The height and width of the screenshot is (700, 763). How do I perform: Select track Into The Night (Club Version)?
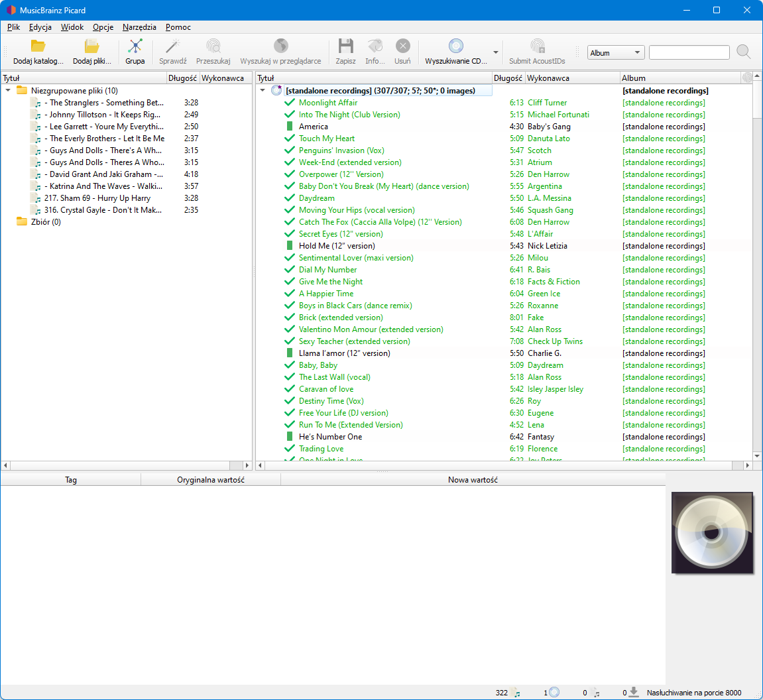(x=349, y=115)
